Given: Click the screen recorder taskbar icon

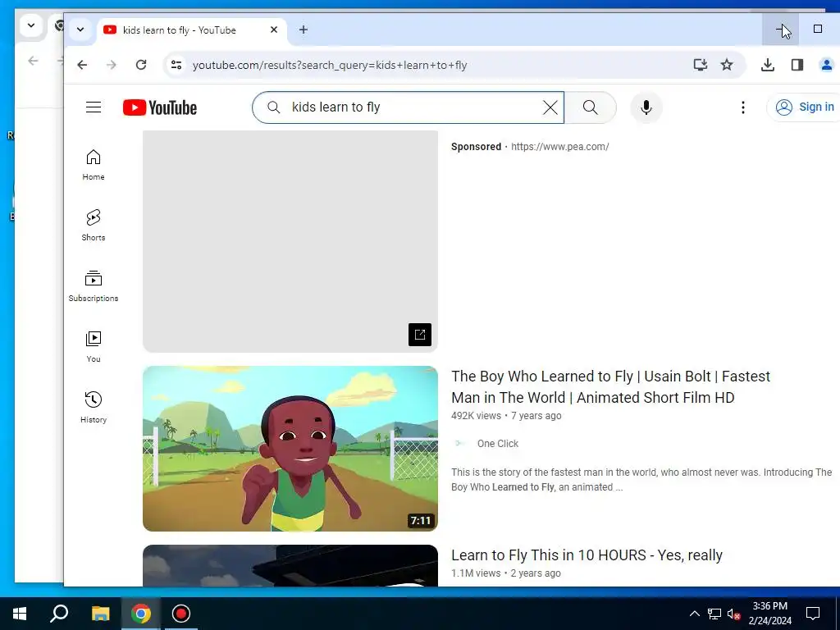Looking at the screenshot, I should click(x=181, y=614).
